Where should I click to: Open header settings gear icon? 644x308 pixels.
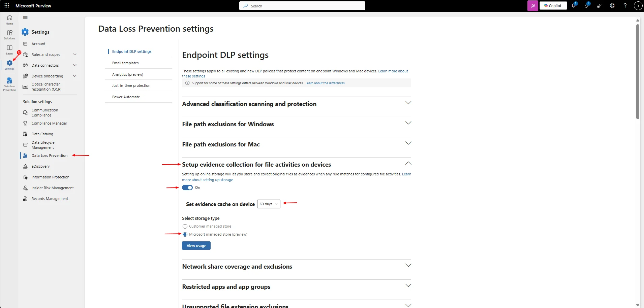click(612, 6)
